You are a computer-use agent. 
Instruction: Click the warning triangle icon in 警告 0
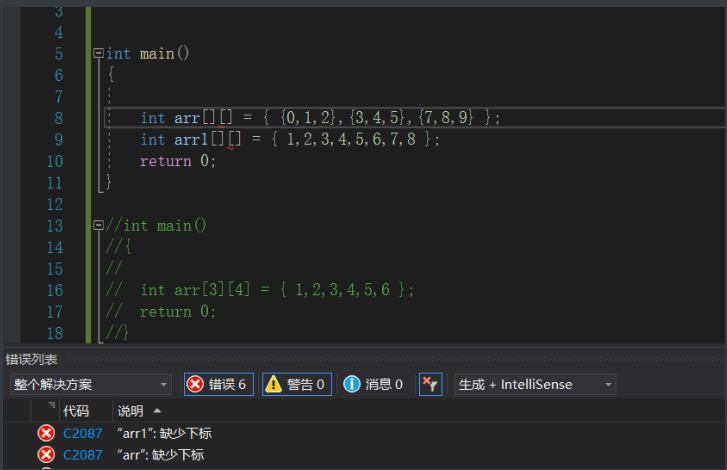274,384
